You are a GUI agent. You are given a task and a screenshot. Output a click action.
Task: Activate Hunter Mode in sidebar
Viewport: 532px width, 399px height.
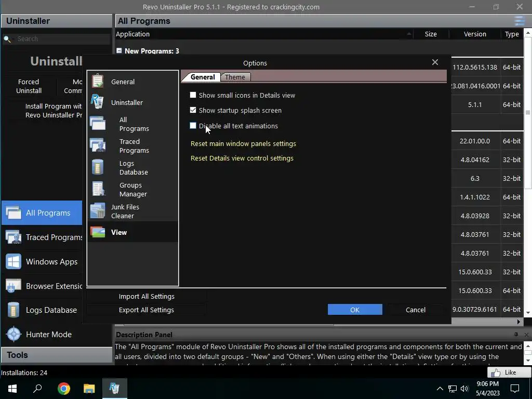[x=42, y=335]
